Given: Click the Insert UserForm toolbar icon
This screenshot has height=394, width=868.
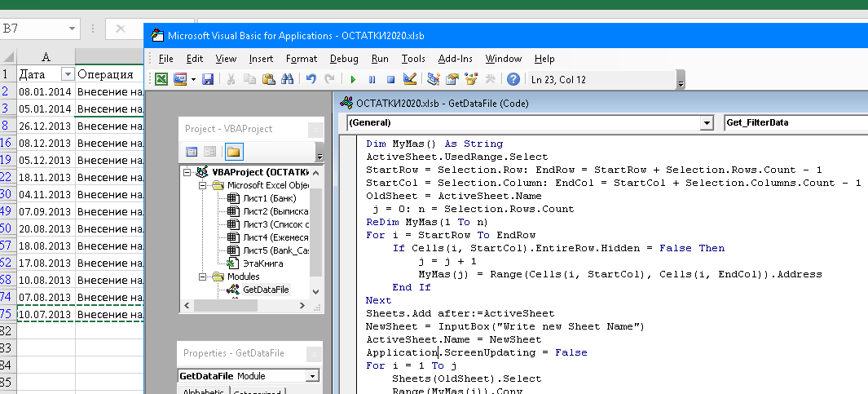Looking at the screenshot, I should (180, 79).
